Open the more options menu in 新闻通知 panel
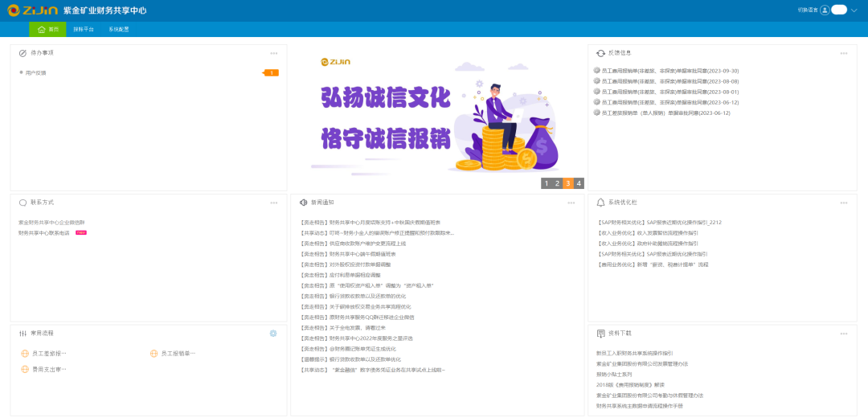The width and height of the screenshot is (868, 418). pyautogui.click(x=571, y=203)
